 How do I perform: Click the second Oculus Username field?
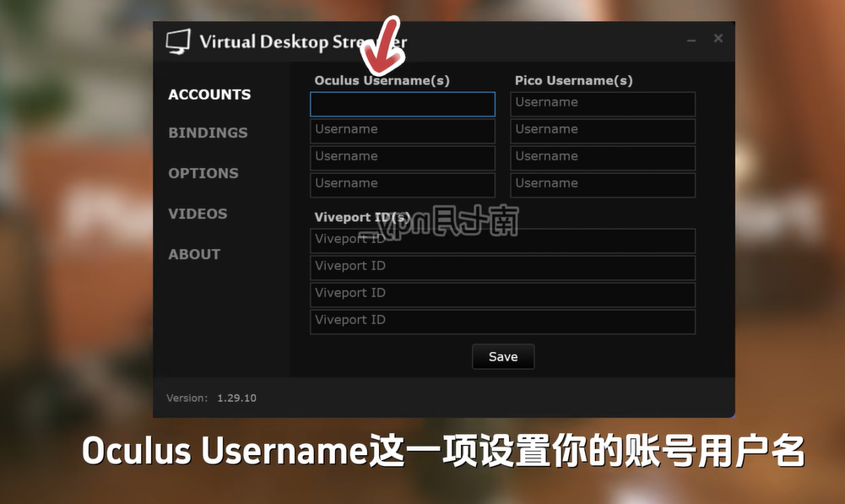[403, 131]
